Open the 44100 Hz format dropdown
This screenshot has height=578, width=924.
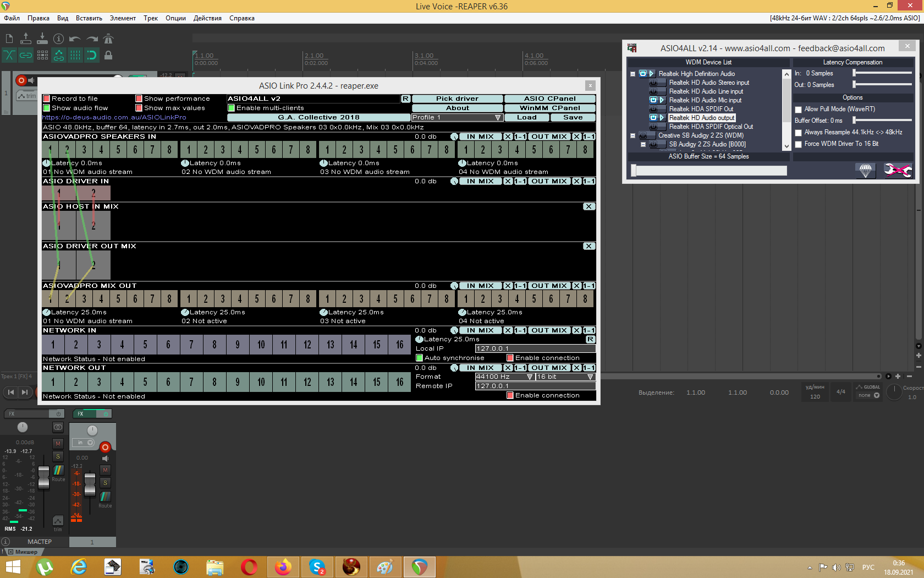[504, 377]
